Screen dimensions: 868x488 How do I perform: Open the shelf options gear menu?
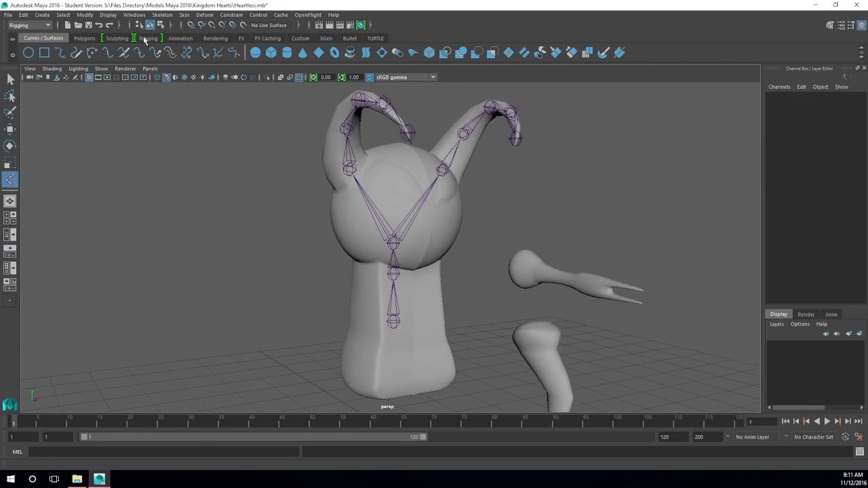(12, 54)
